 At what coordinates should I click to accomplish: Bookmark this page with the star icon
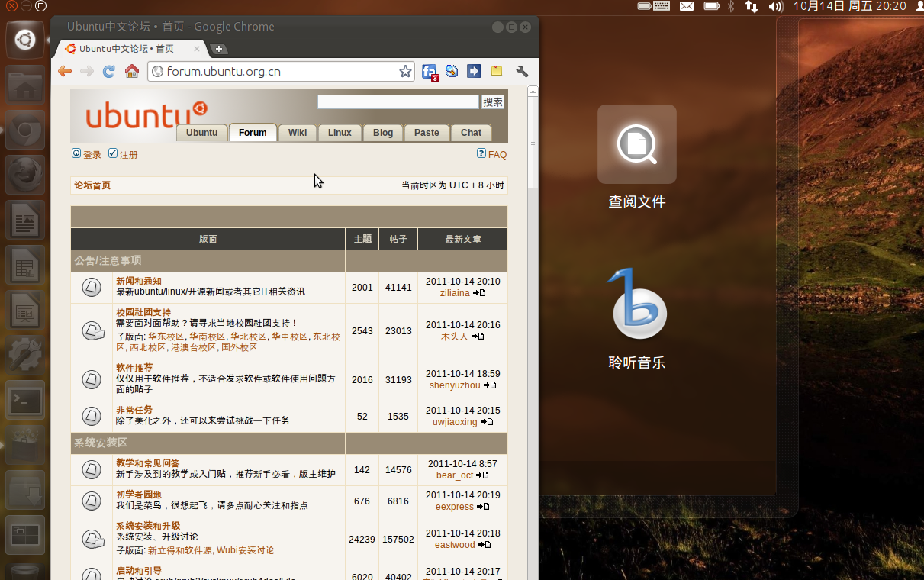pyautogui.click(x=405, y=71)
